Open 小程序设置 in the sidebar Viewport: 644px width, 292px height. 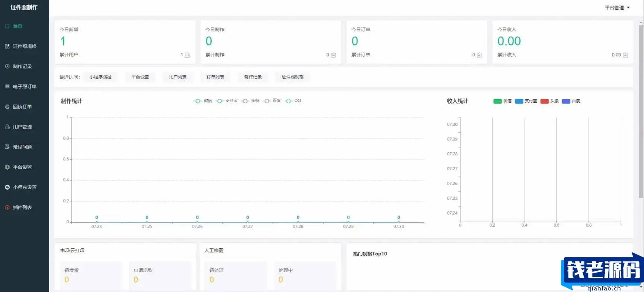(x=25, y=187)
